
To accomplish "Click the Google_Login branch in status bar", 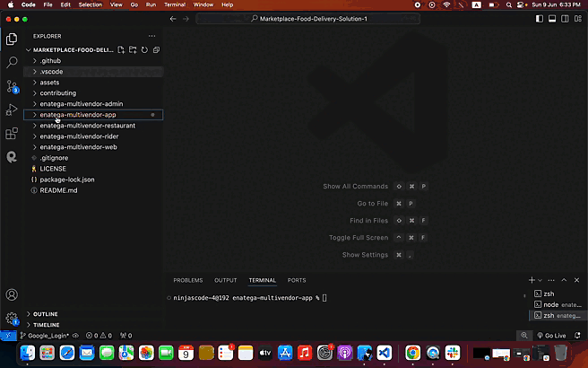I will [x=45, y=335].
